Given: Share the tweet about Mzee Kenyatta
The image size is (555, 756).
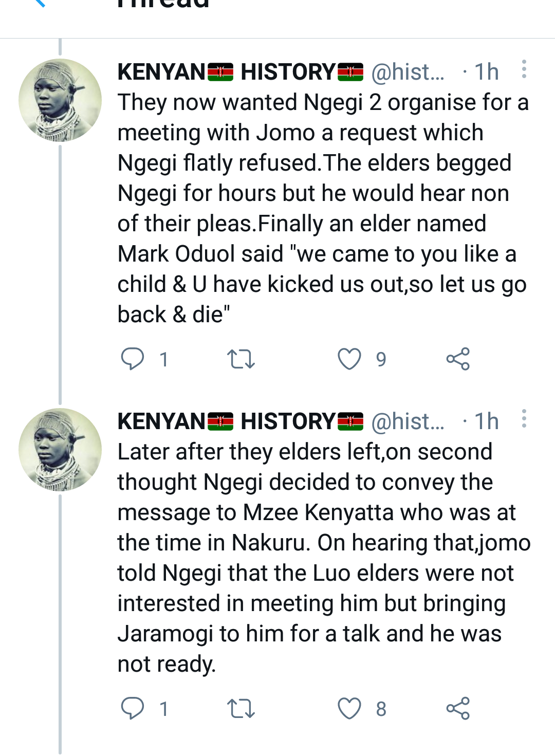Looking at the screenshot, I should [x=458, y=708].
